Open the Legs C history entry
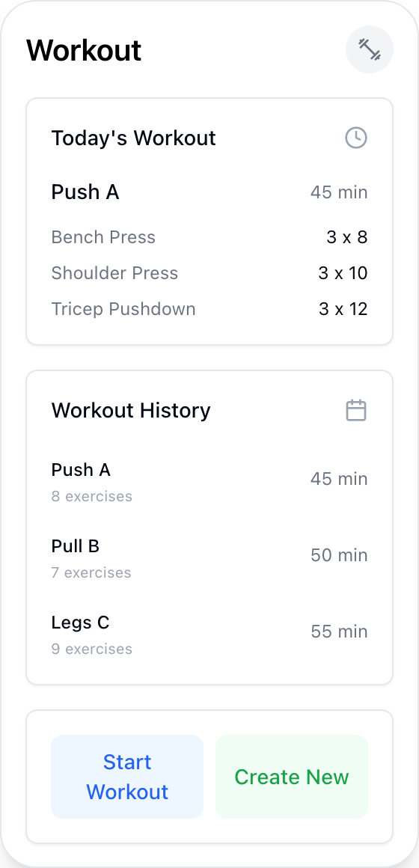Viewport: 419px width, 868px height. (x=209, y=632)
